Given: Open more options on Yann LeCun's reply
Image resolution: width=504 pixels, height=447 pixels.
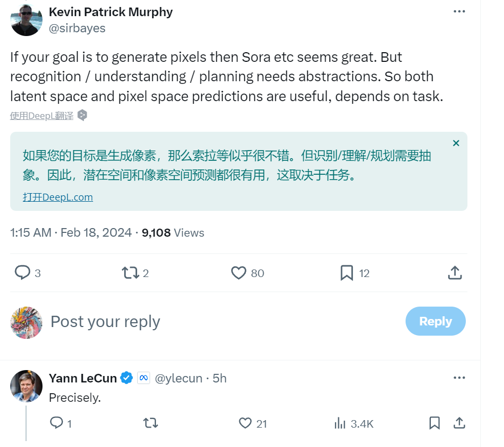Looking at the screenshot, I should click(459, 378).
